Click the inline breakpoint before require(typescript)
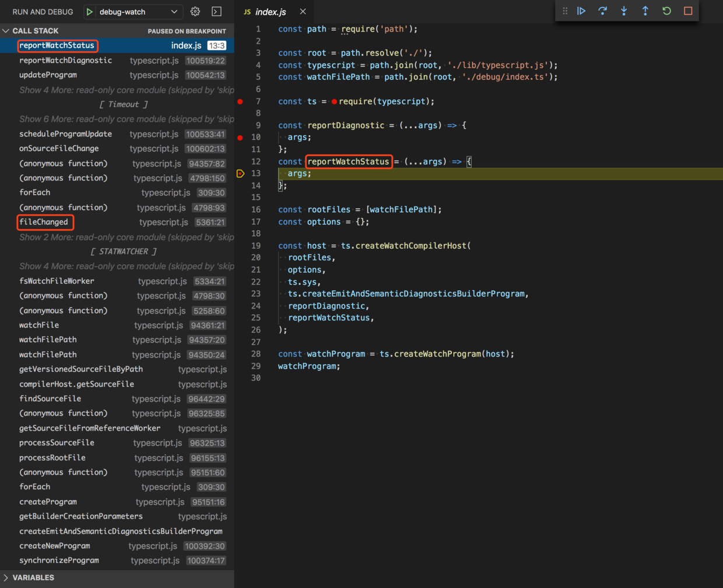Viewport: 723px width, 588px height. [334, 101]
